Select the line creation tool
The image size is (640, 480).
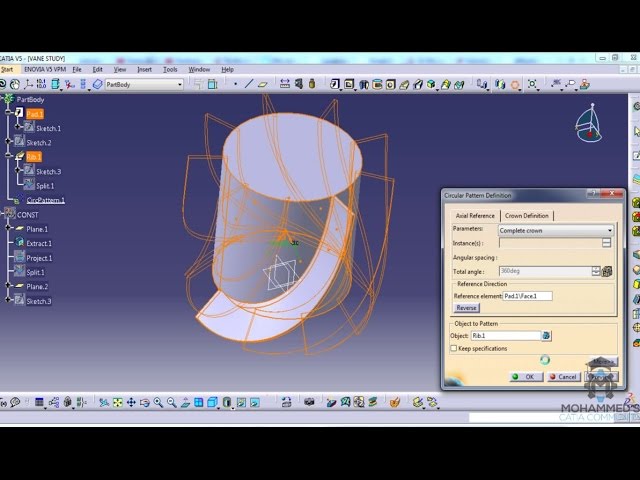coord(249,84)
